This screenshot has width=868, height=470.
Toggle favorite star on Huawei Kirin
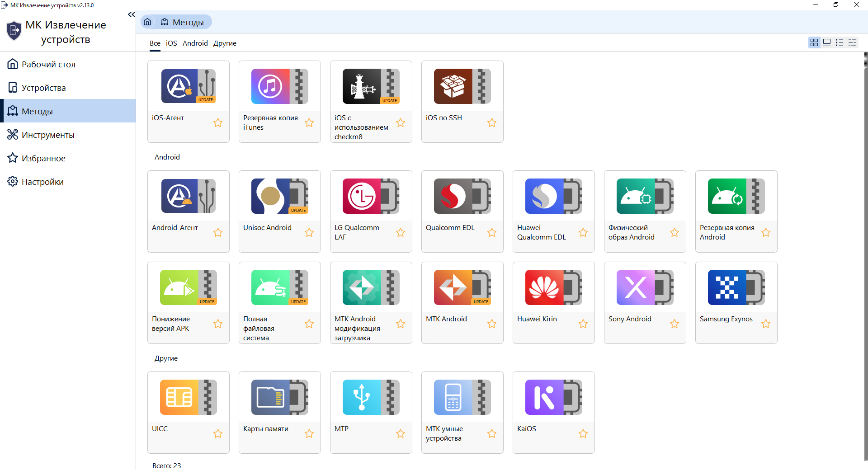[x=583, y=324]
